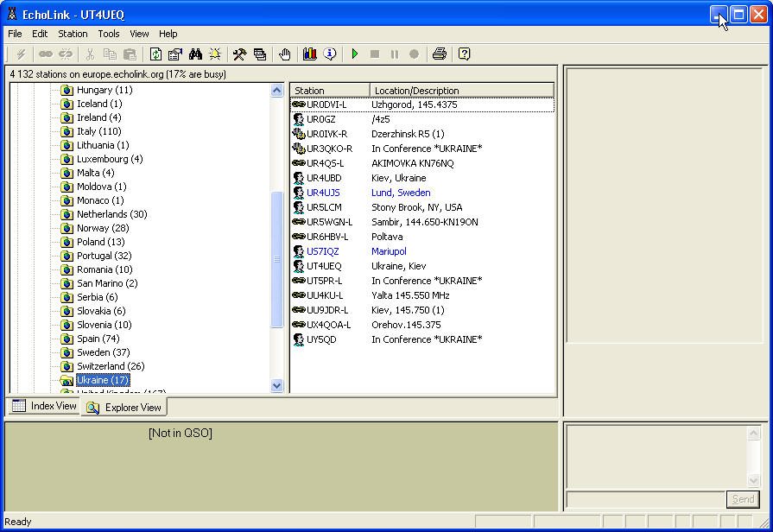The width and height of the screenshot is (773, 532).
Task: Open the Help menu
Action: 168,34
